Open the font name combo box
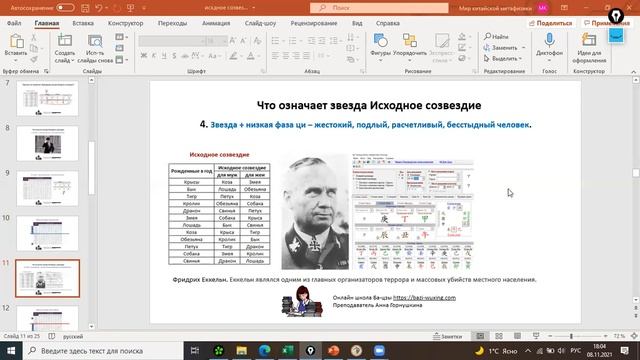640x360 pixels. point(172,41)
